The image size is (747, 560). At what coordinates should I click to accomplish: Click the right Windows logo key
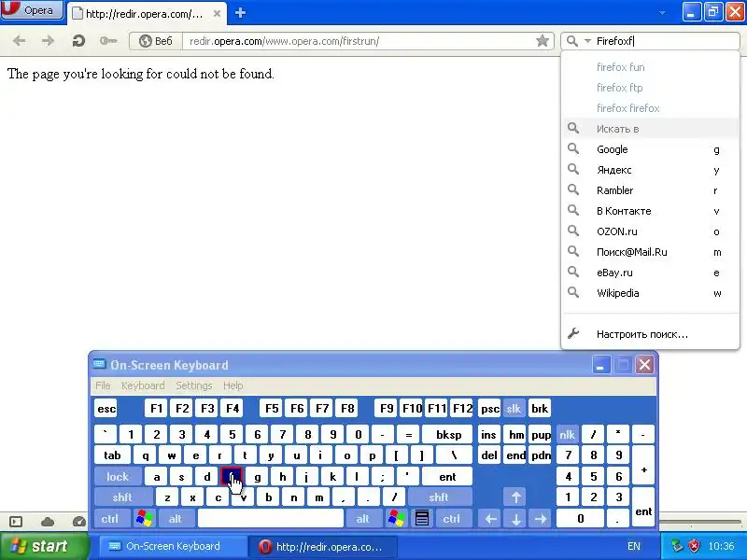point(396,518)
